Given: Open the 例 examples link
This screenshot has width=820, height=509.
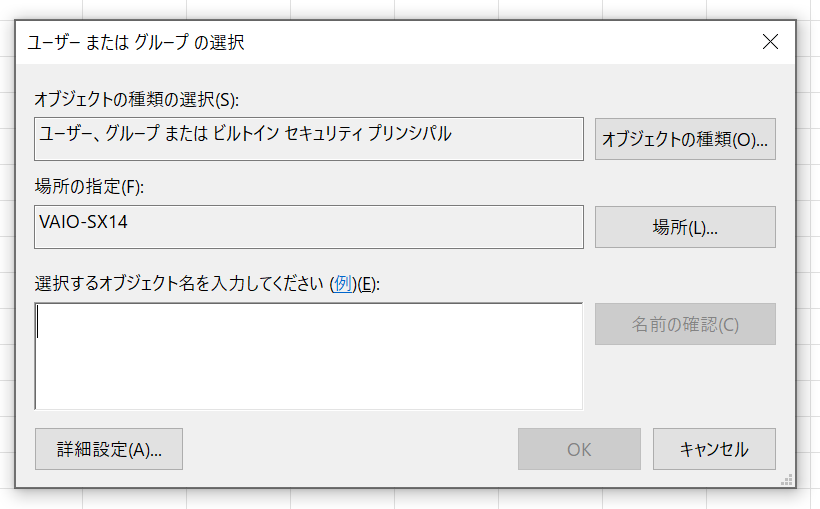Looking at the screenshot, I should [x=343, y=284].
